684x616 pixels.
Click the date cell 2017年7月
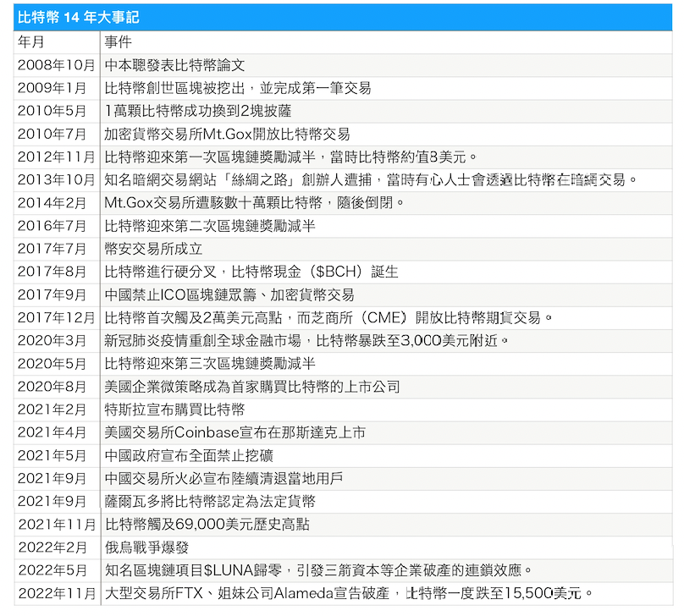point(52,249)
